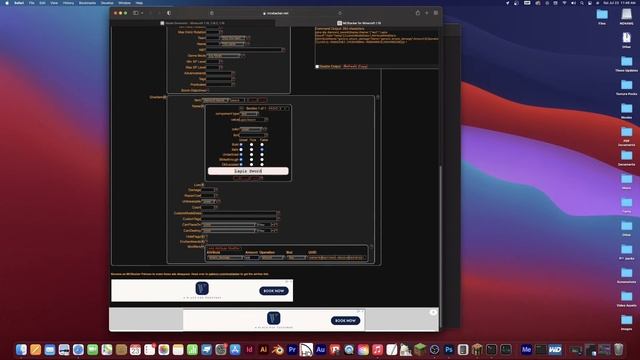Open the Game Mode dropdown
This screenshot has width=640, height=360.
224,56
